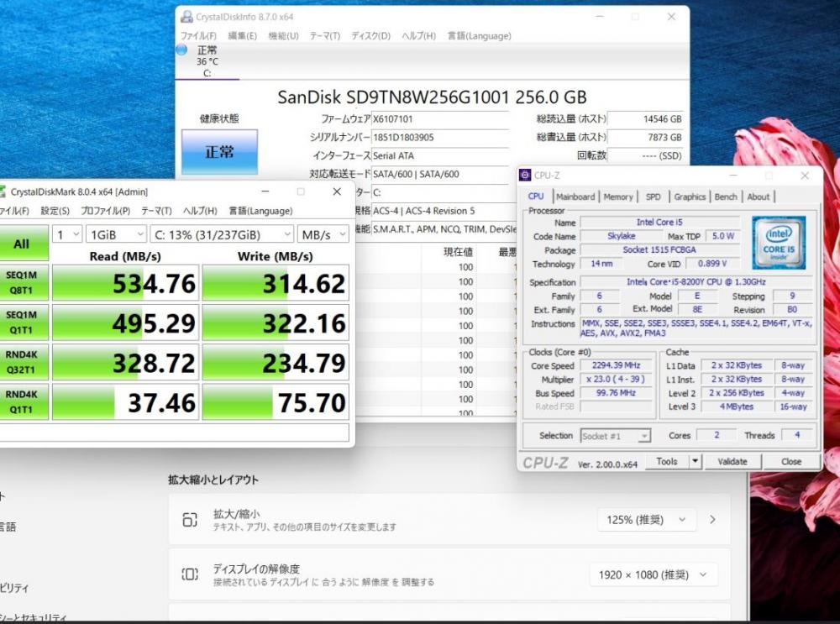The height and width of the screenshot is (624, 840).
Task: Click the scale icon beside 拡大/縮小
Action: pos(190,520)
